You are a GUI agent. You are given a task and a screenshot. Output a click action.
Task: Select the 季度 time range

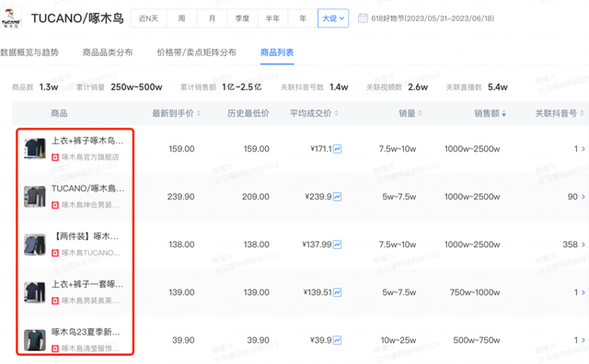(242, 18)
